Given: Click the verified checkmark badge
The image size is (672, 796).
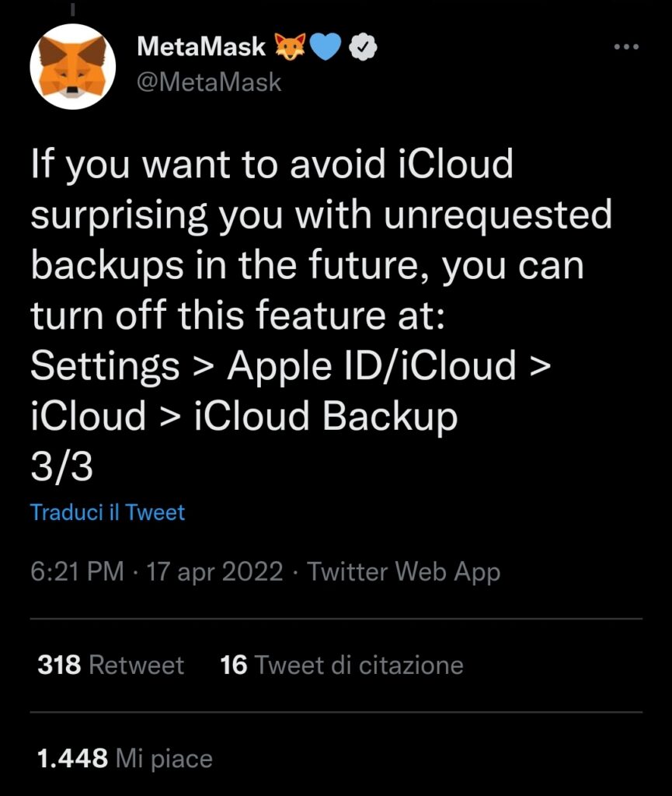Looking at the screenshot, I should (x=362, y=47).
